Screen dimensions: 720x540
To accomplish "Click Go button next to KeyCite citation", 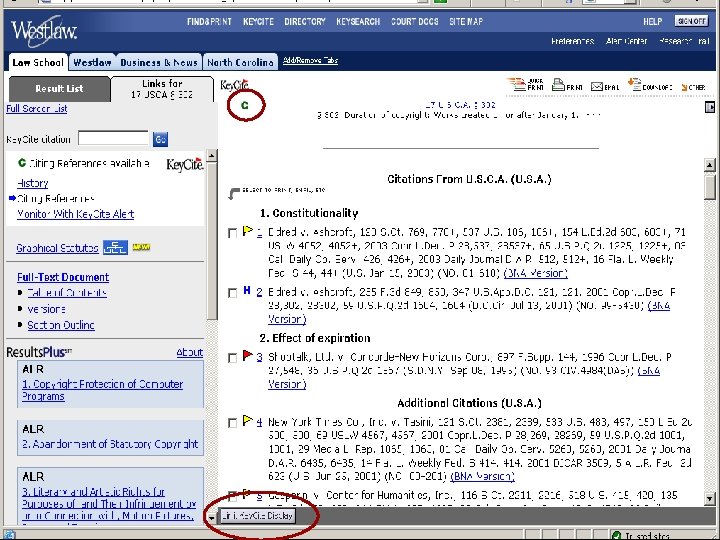I will (160, 139).
